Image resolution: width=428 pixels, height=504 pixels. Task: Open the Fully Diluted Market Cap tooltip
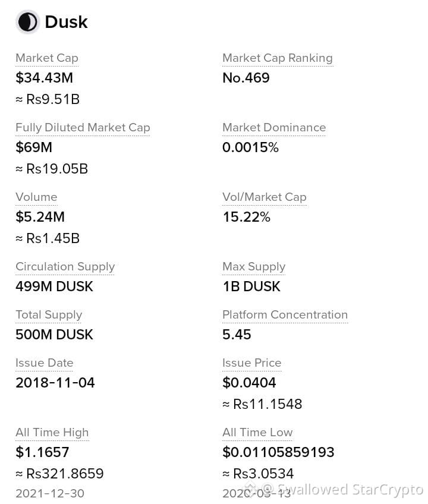83,128
